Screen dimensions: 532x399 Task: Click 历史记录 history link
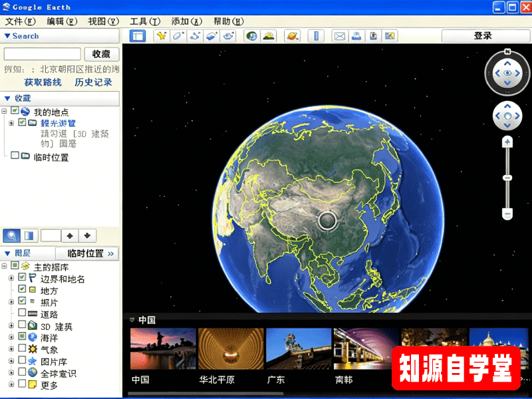(93, 82)
